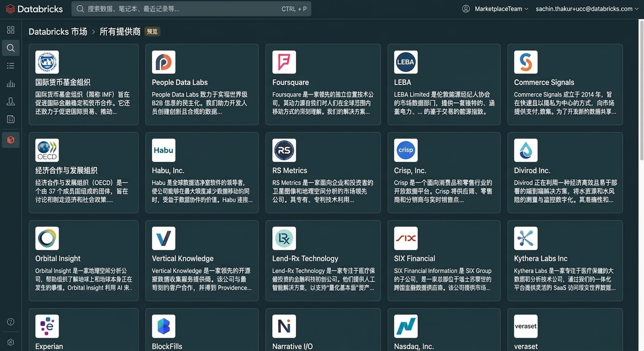Viewport: 644px width, 351px height.
Task: Click the Foursquare logo
Action: coord(284,62)
